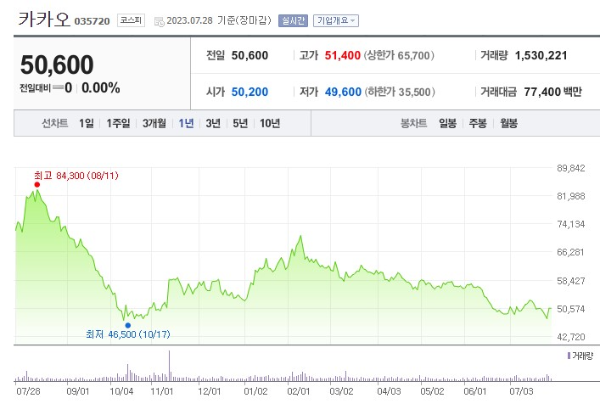Viewport: 600px width, 406px height.
Task: Click the 카카오 stock name title
Action: click(44, 19)
